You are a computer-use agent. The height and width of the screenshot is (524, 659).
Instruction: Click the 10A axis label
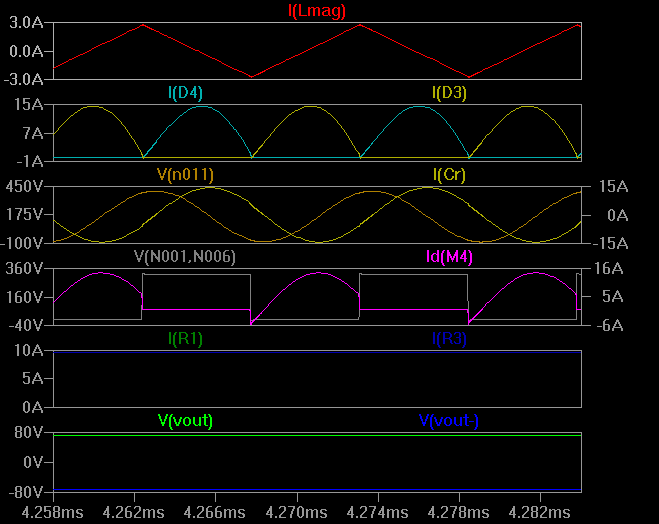click(29, 350)
